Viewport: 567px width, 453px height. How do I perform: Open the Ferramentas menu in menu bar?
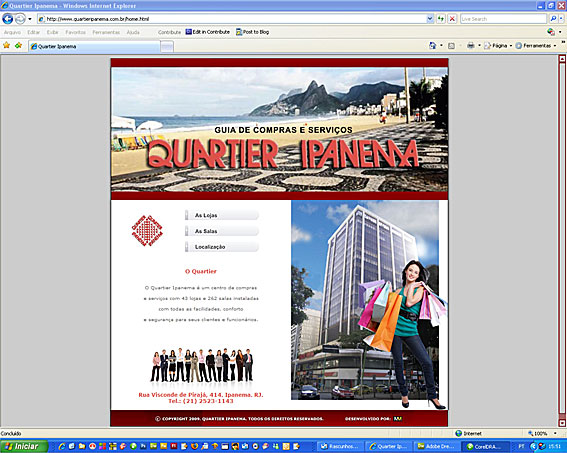click(x=106, y=32)
